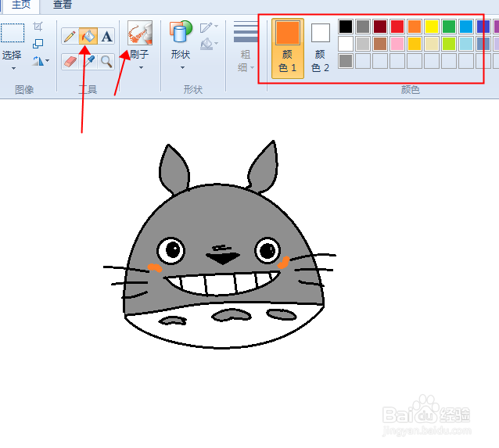Screen dimensions: 499x448
Task: Click the Resize icon
Action: point(38,44)
